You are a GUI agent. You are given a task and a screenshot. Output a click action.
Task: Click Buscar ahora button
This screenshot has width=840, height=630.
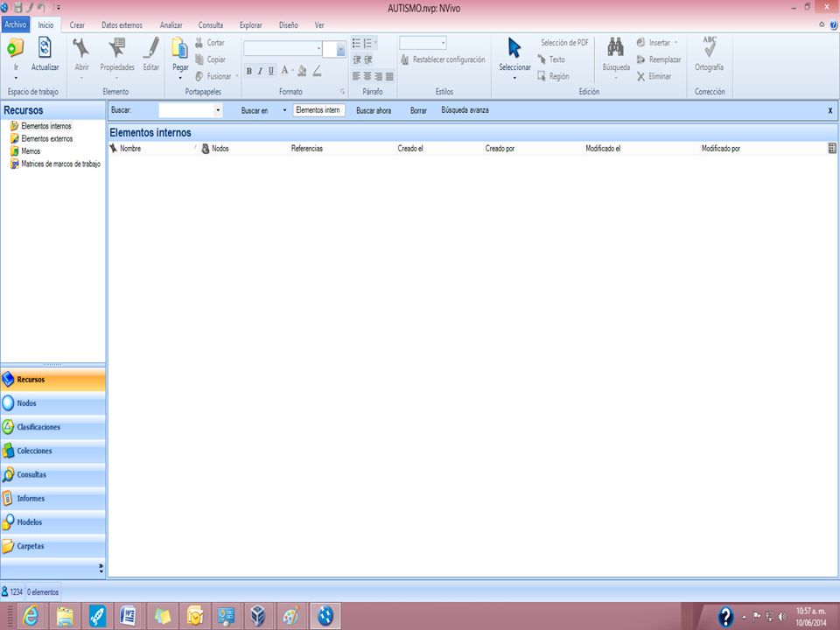(374, 110)
